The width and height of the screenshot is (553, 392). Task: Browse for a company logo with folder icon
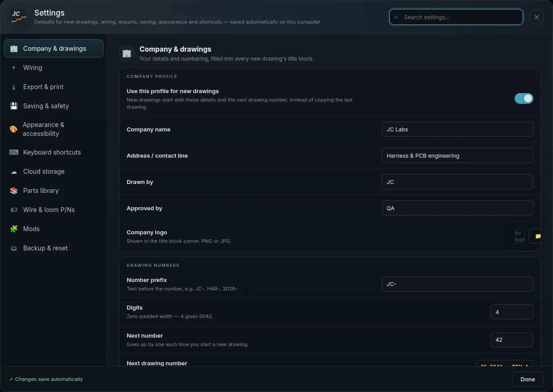click(535, 236)
